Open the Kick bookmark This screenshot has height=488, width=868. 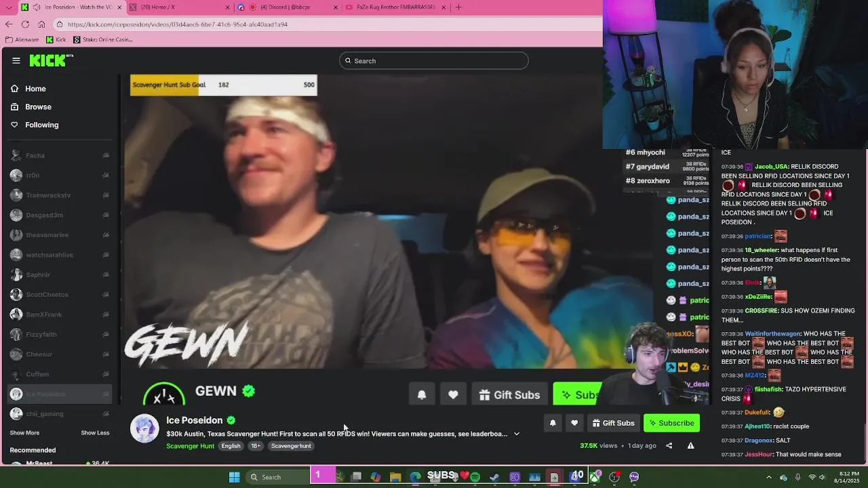[56, 39]
